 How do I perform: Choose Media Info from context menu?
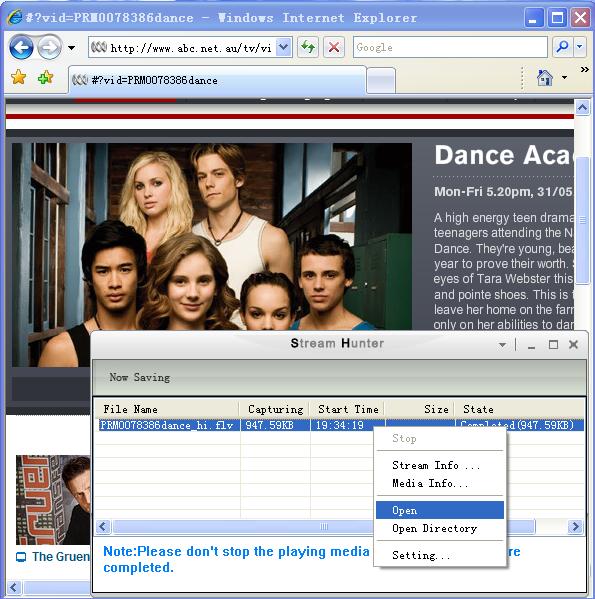click(440, 483)
